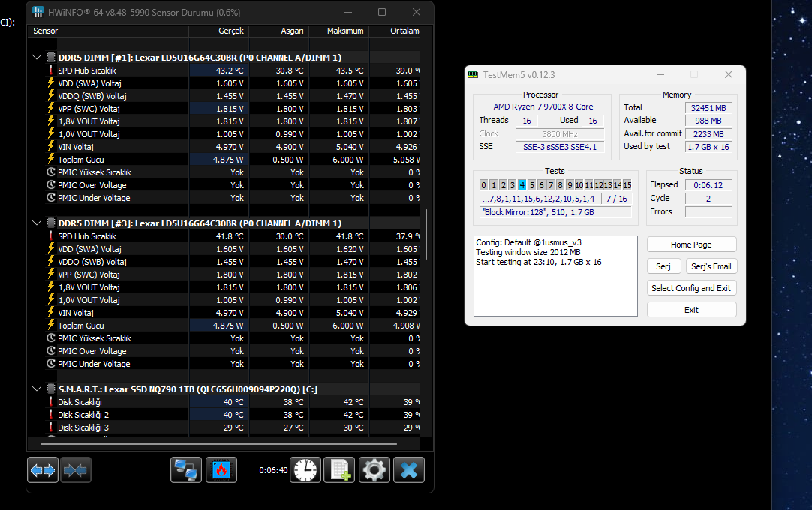Collapse the S.M.A.R.T. Lexar SSD group

click(x=37, y=388)
